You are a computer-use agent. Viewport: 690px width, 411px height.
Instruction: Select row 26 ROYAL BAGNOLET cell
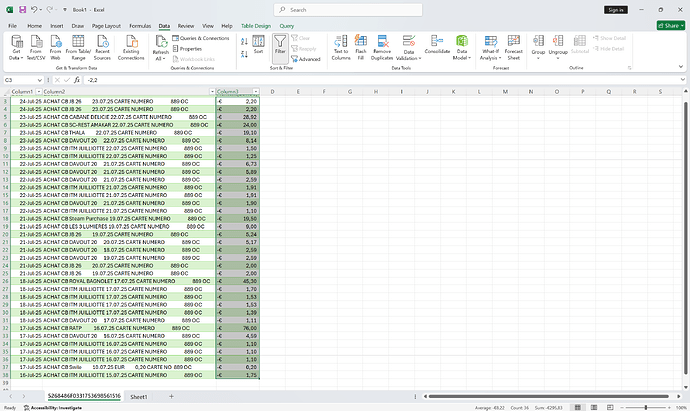(128, 281)
